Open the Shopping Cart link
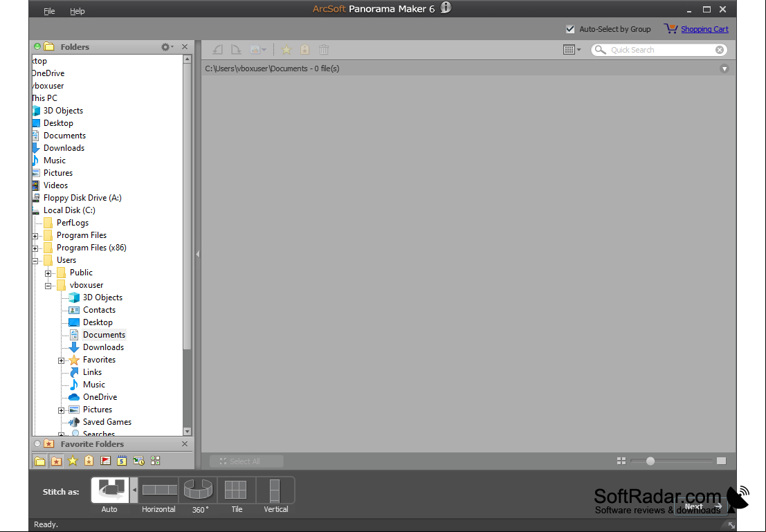This screenshot has height=532, width=766. click(704, 29)
